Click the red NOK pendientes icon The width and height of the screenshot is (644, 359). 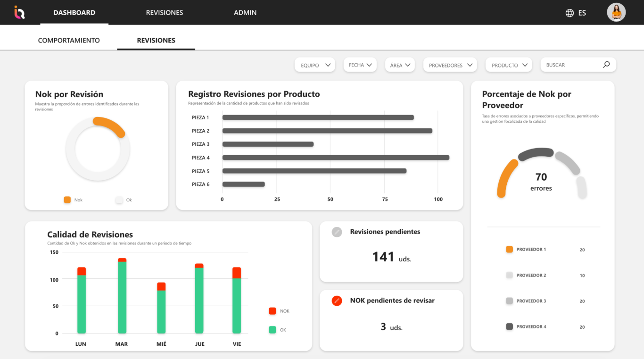pyautogui.click(x=337, y=301)
